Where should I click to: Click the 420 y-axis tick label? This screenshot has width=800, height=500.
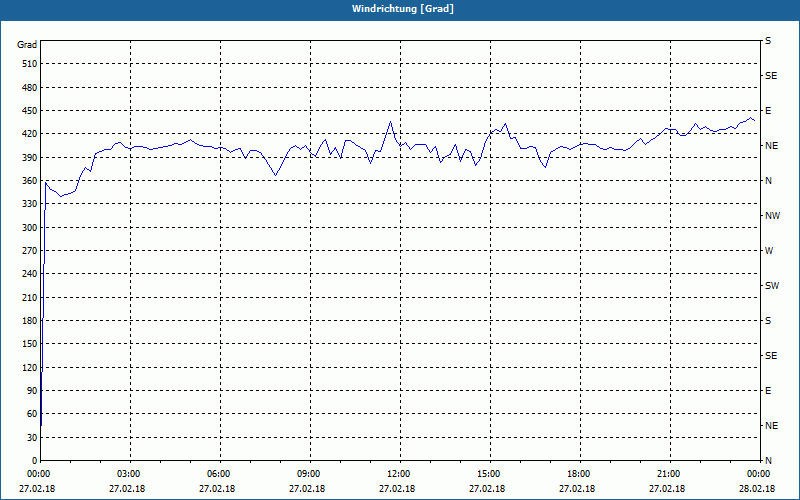click(29, 134)
